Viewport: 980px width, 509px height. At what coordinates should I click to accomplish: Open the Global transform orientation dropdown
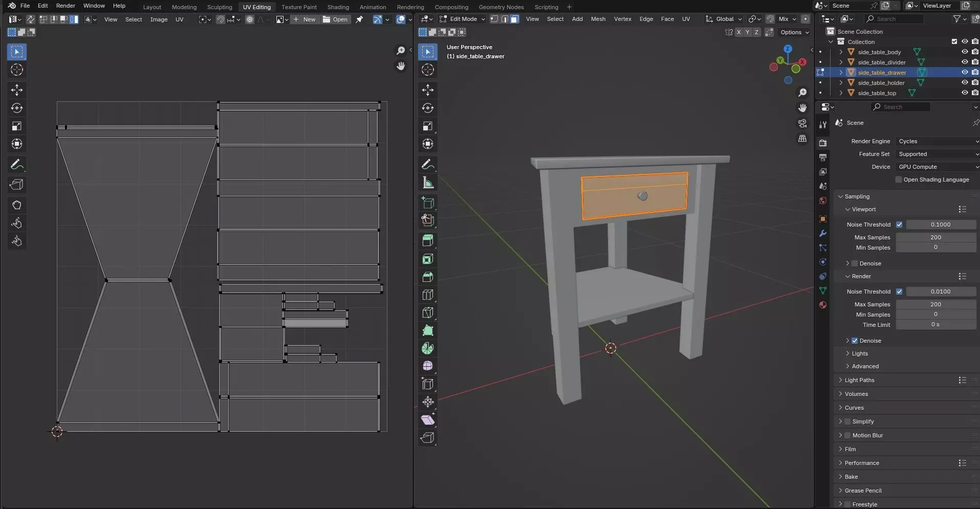pos(724,19)
